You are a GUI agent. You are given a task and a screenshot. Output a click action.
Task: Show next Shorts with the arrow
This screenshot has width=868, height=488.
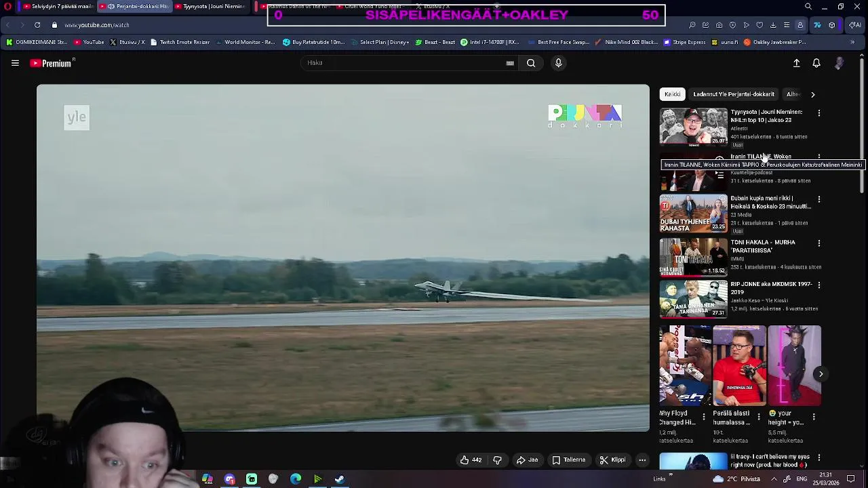[821, 374]
